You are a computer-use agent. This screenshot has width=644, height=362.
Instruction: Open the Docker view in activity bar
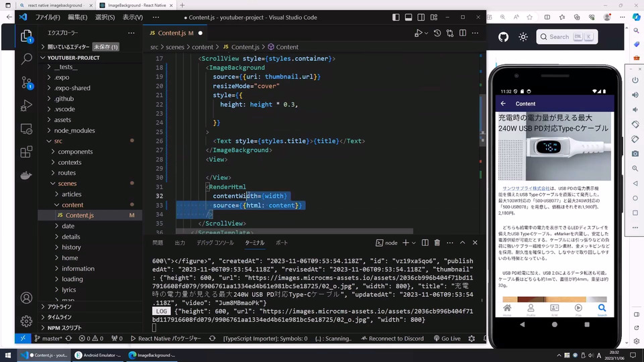click(x=26, y=176)
